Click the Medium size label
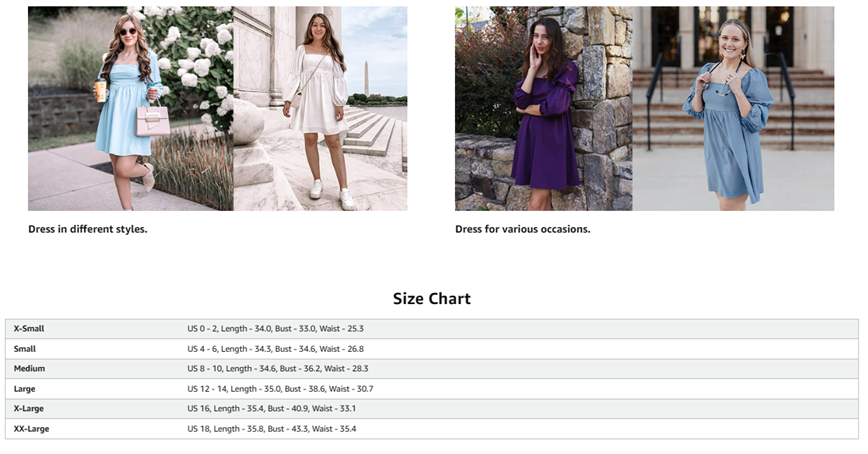This screenshot has width=868, height=454. pyautogui.click(x=29, y=369)
